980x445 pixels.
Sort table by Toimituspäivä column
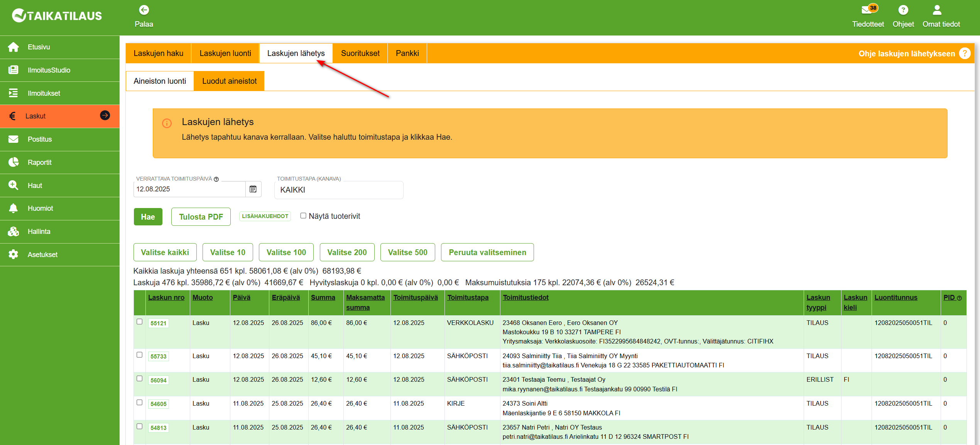coord(416,298)
